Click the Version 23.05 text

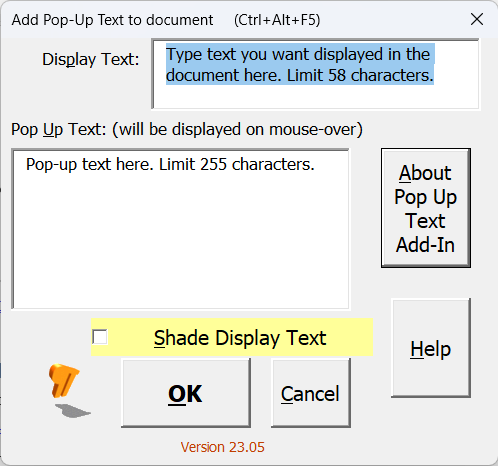point(222,447)
